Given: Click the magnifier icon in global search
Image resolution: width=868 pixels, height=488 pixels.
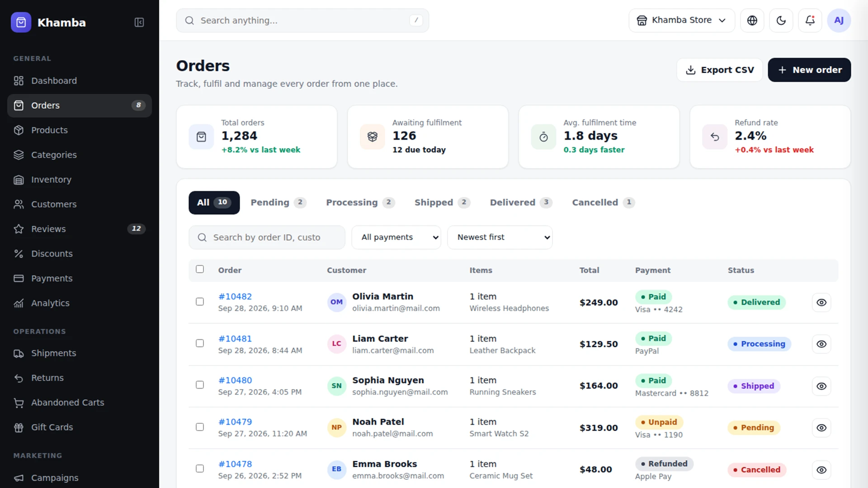Looking at the screenshot, I should 189,20.
